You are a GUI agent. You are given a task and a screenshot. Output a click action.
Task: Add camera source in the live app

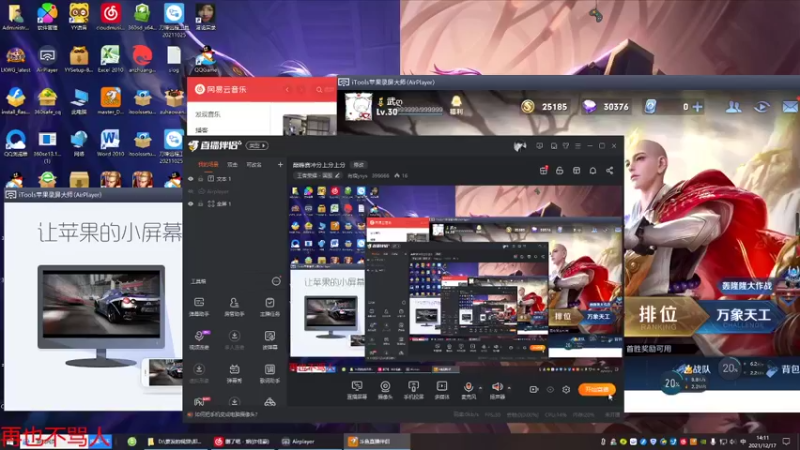(385, 389)
